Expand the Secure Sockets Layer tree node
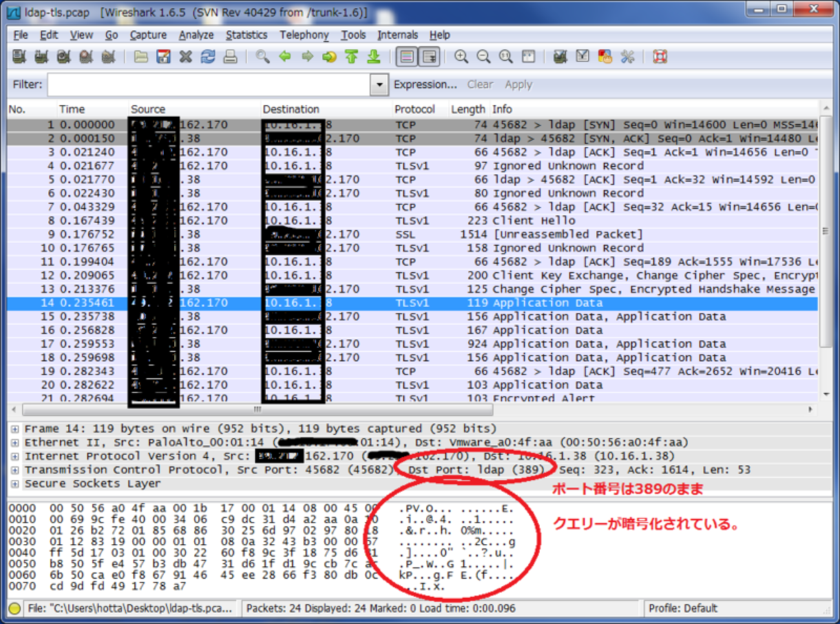 15,484
